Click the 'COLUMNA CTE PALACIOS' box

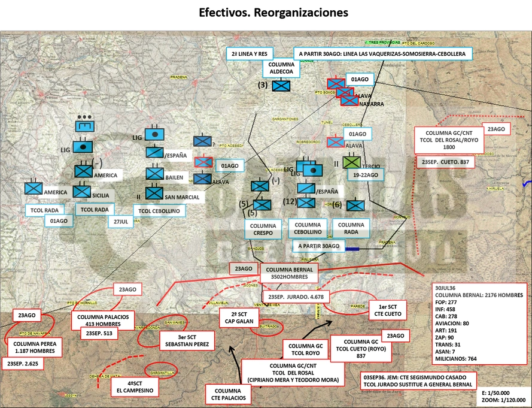tap(228, 394)
